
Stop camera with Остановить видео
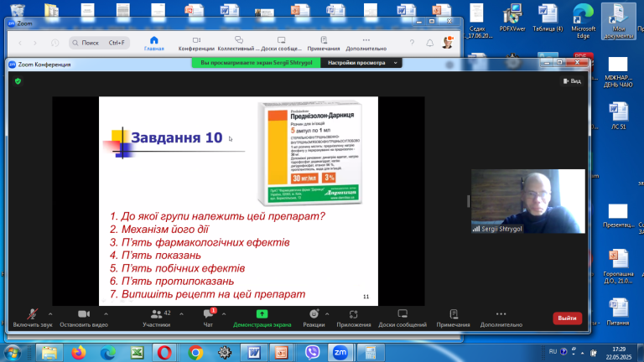click(84, 318)
